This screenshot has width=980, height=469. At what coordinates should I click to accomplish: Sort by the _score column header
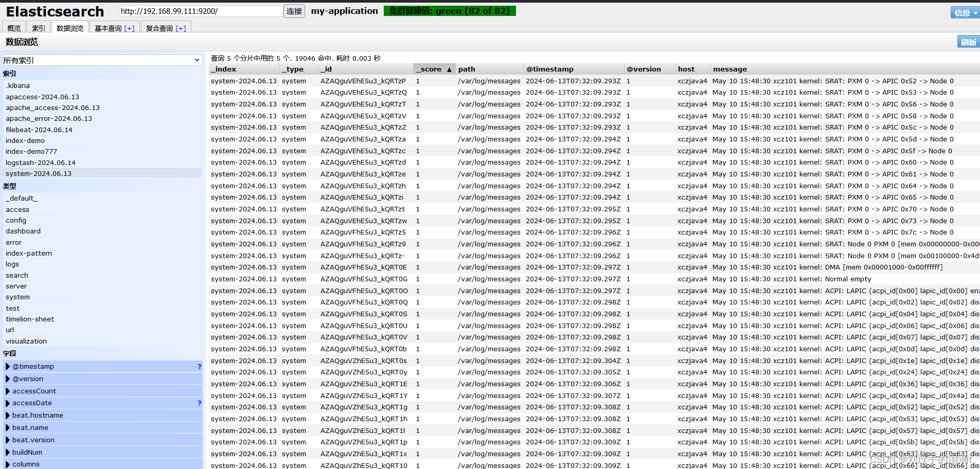pos(435,69)
